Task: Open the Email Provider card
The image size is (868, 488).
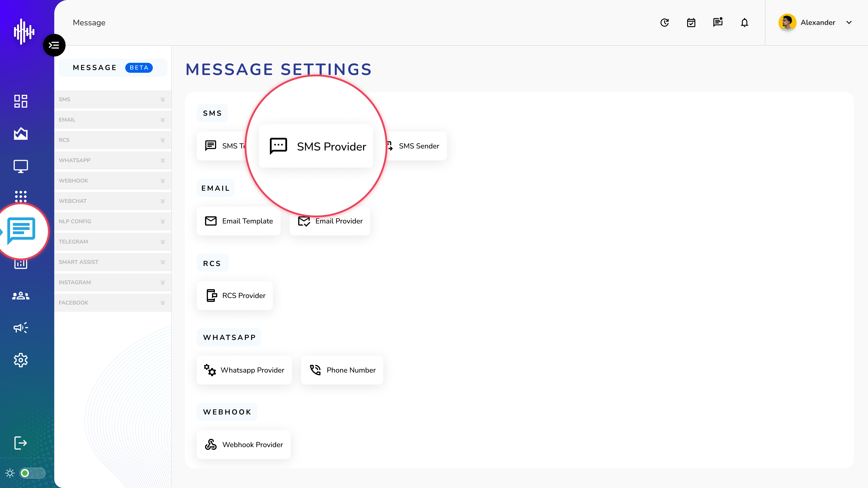Action: [330, 221]
